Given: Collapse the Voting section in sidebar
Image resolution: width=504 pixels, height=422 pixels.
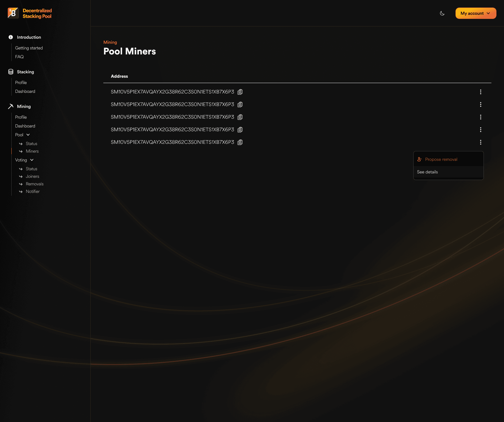Looking at the screenshot, I should tap(32, 160).
